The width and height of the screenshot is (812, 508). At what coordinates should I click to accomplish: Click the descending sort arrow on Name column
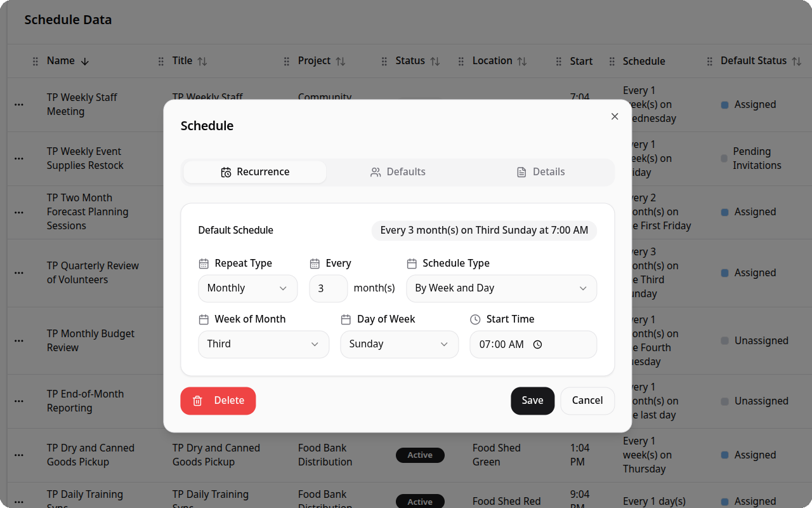[x=86, y=60]
